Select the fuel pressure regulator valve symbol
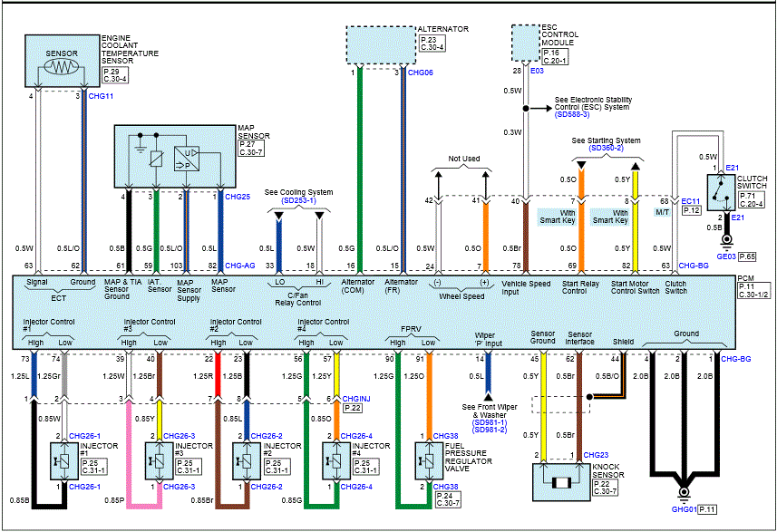Image resolution: width=777 pixels, height=532 pixels. [x=424, y=459]
